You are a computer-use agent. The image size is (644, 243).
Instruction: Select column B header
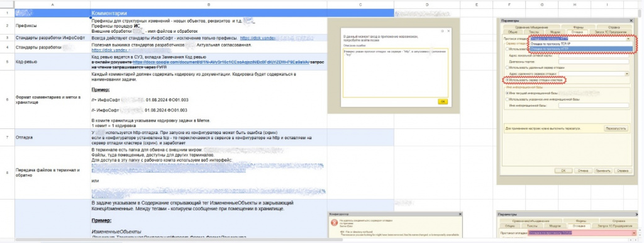click(x=209, y=4)
